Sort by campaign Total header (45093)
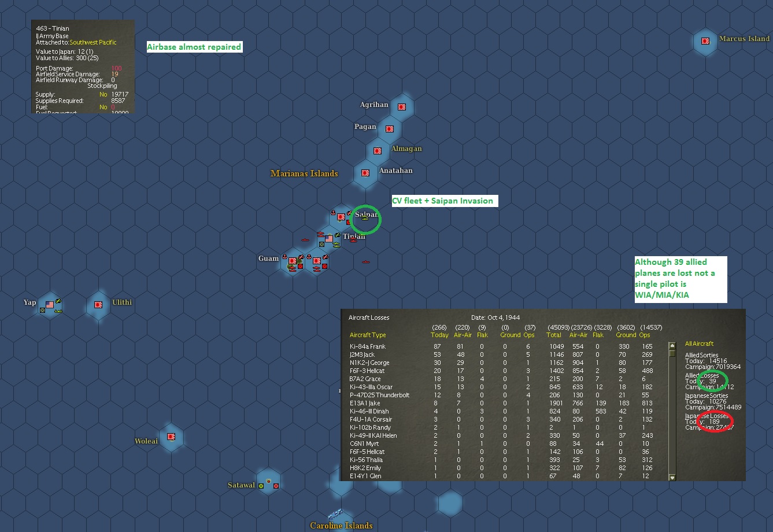 (x=554, y=335)
